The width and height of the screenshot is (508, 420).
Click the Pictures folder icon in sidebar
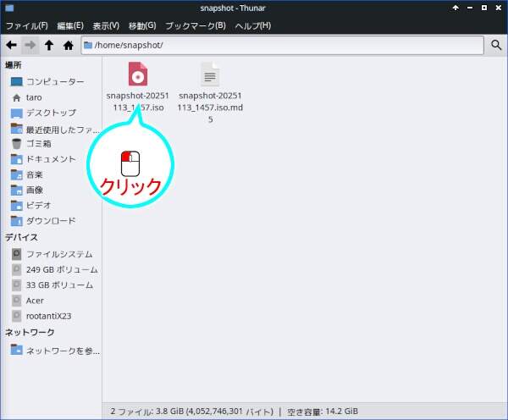coord(17,190)
